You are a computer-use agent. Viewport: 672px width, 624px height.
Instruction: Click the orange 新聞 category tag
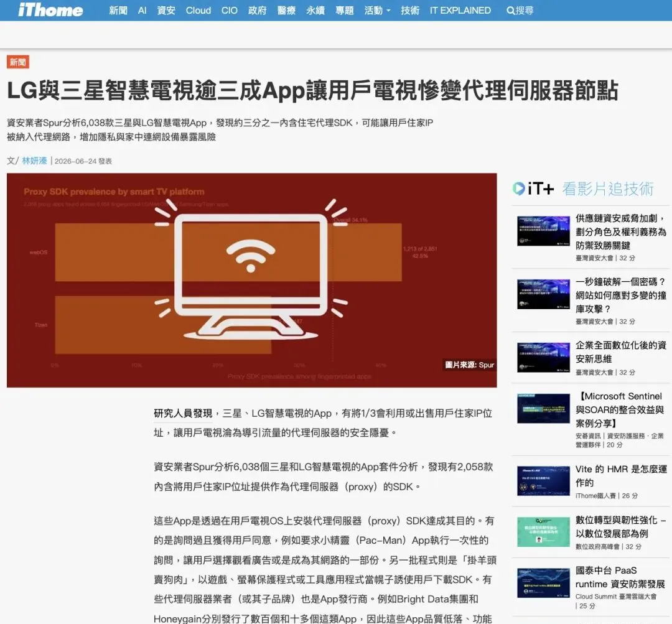point(17,62)
